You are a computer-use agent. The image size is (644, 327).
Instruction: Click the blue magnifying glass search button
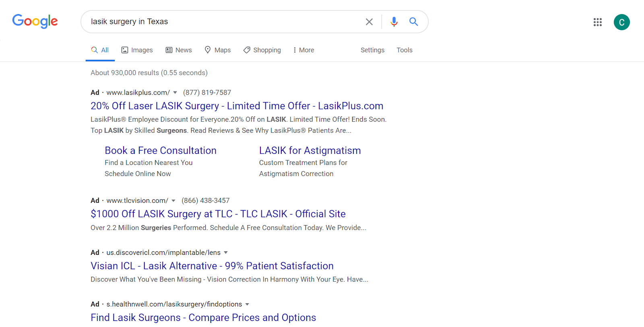coord(413,22)
